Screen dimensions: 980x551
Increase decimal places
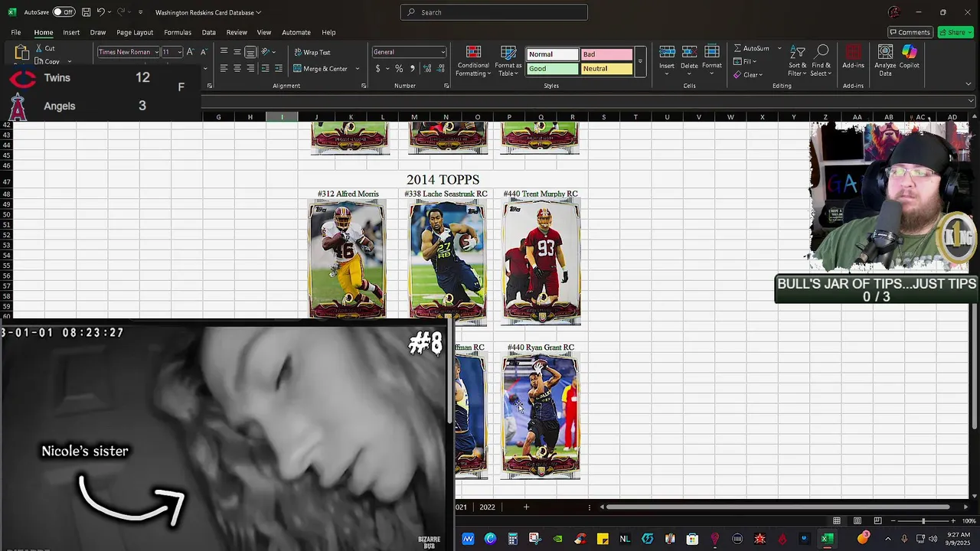coord(427,68)
